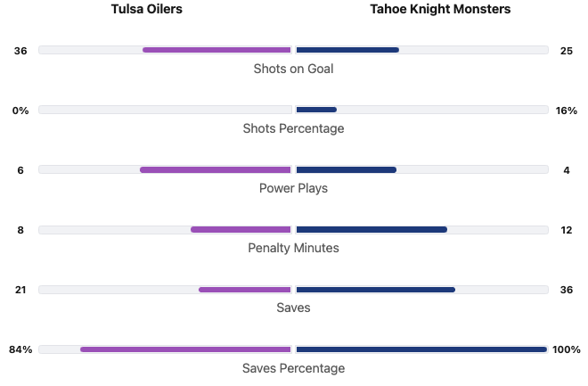
Task: Click Tulsa's purple Power Plays bar
Action: (x=216, y=169)
